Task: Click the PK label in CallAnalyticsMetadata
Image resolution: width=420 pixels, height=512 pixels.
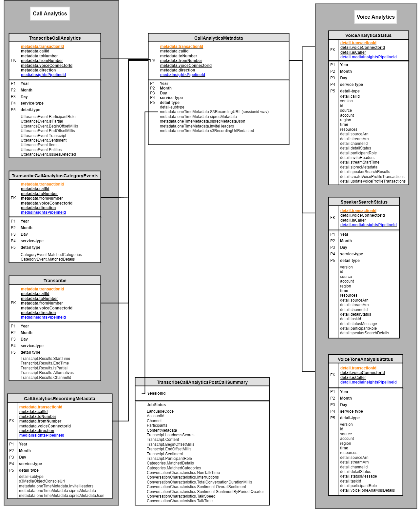Action: tap(153, 60)
